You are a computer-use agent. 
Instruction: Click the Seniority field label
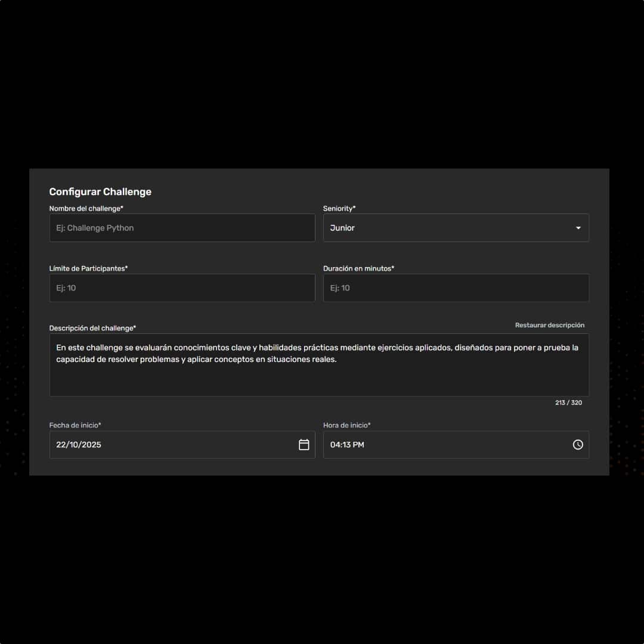[x=339, y=209]
